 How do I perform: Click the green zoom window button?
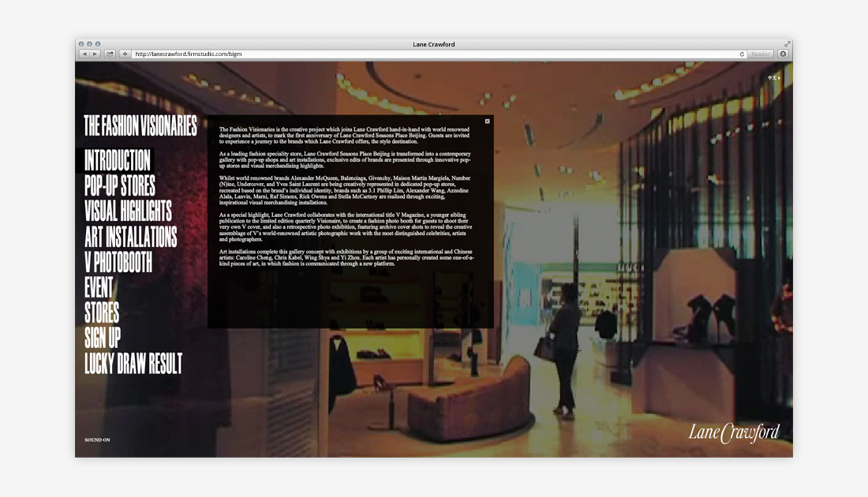coord(98,43)
